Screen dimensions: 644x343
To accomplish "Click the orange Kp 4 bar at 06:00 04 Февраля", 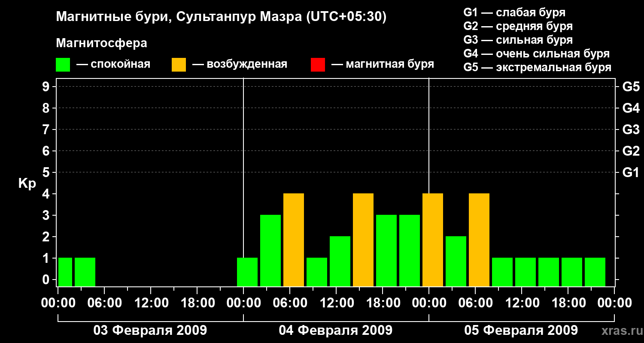I will pyautogui.click(x=294, y=240).
